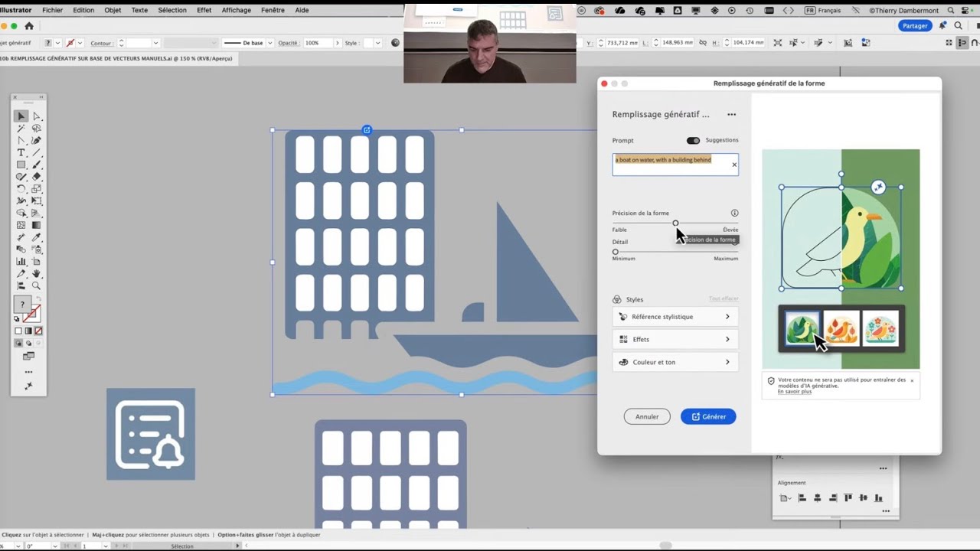Open the Affichage menu
The image size is (980, 551).
click(x=236, y=10)
